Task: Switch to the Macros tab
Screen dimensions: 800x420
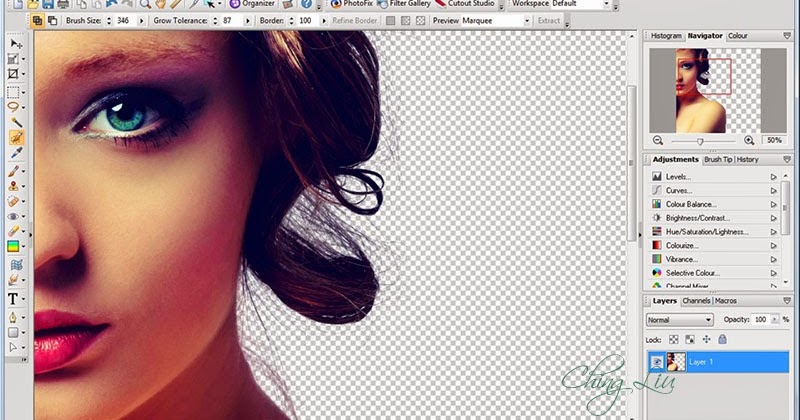Action: coord(726,301)
